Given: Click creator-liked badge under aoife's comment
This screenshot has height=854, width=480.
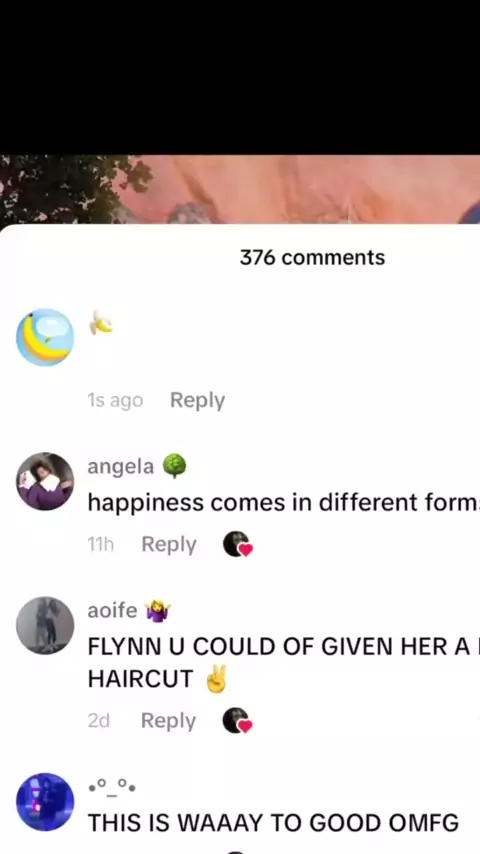Looking at the screenshot, I should click(238, 721).
